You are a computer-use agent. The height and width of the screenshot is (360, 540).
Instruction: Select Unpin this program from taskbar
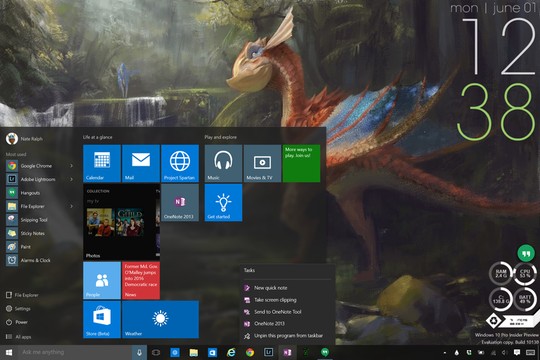[x=288, y=336]
